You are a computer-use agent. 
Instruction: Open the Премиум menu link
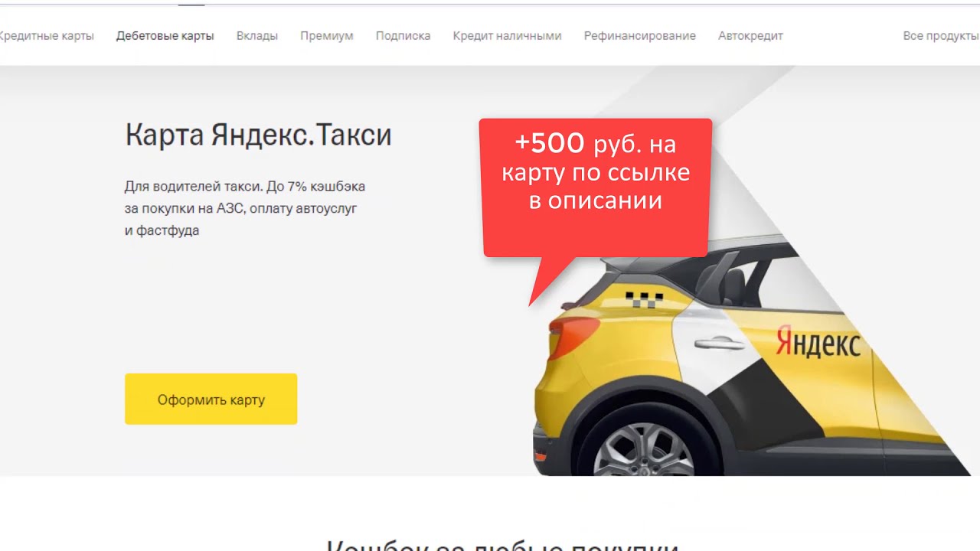327,36
